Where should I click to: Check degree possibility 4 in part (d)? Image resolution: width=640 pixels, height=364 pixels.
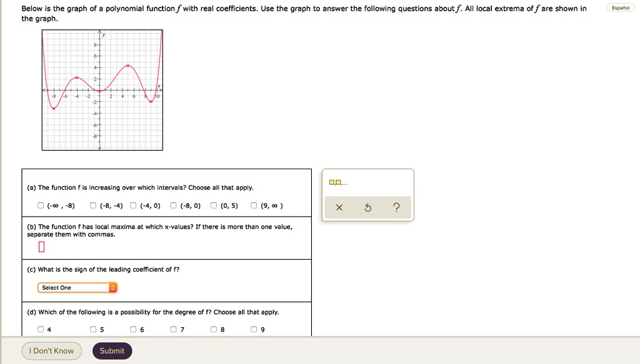pos(40,329)
